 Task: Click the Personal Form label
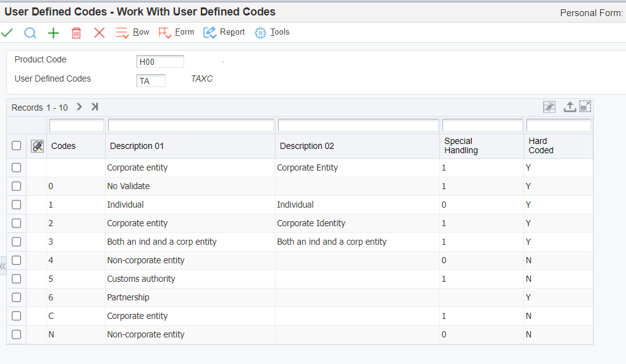(x=591, y=12)
